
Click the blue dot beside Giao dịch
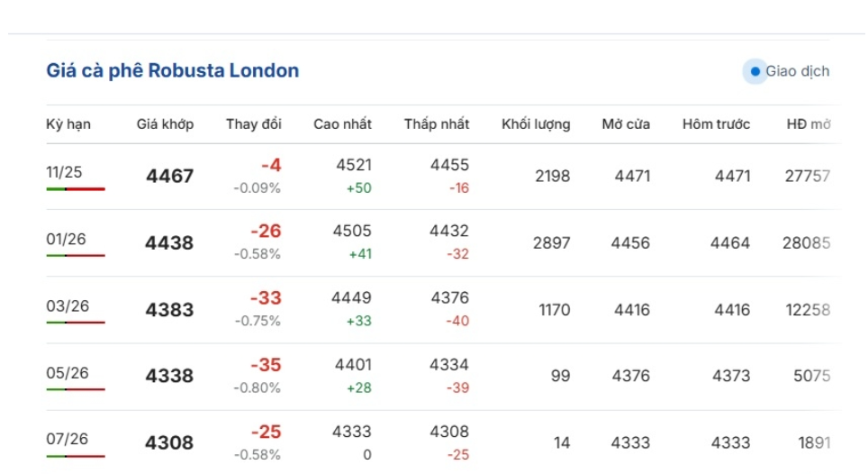click(x=755, y=71)
